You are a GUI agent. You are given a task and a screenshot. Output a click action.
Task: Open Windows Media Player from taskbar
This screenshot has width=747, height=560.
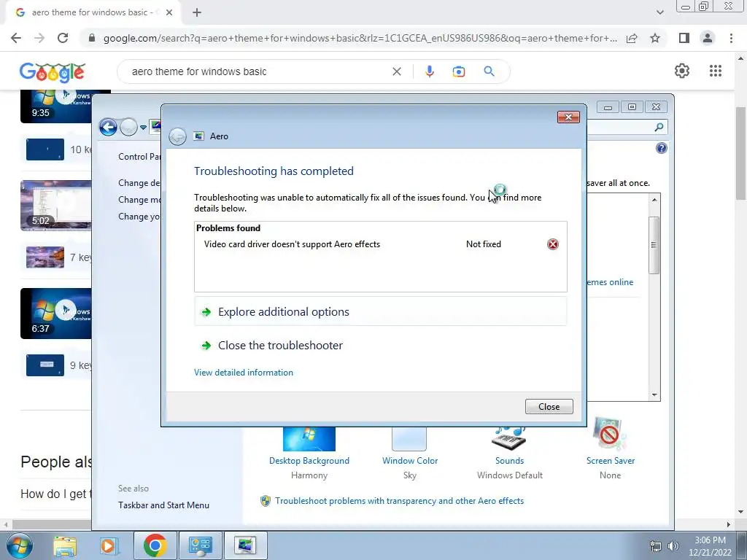point(108,545)
